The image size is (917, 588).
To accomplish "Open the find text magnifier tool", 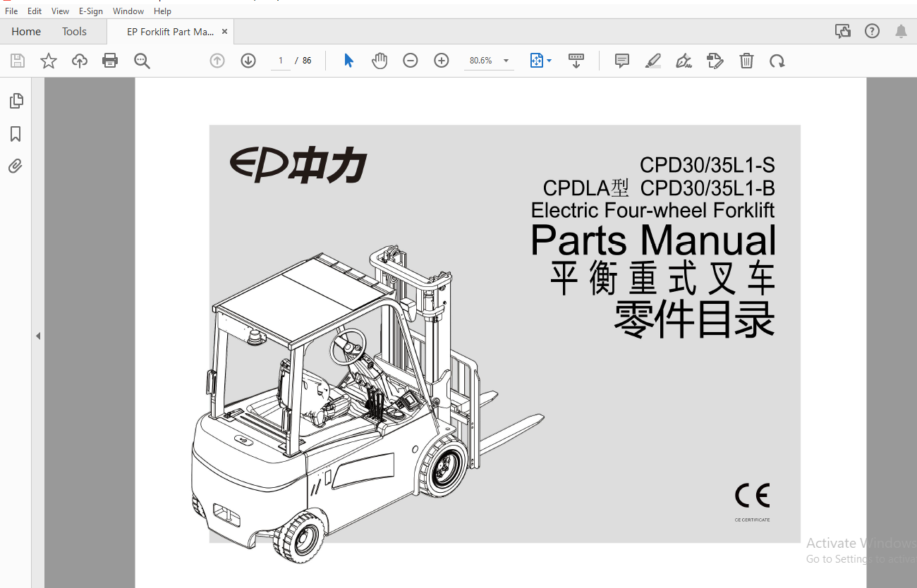I will tap(142, 61).
